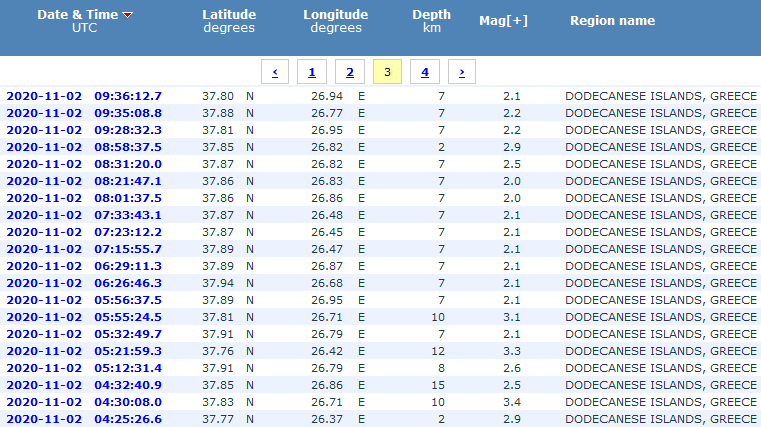Select magnitude 3.4 in the 04:30:08.0 row
Image resolution: width=761 pixels, height=427 pixels.
pos(512,402)
